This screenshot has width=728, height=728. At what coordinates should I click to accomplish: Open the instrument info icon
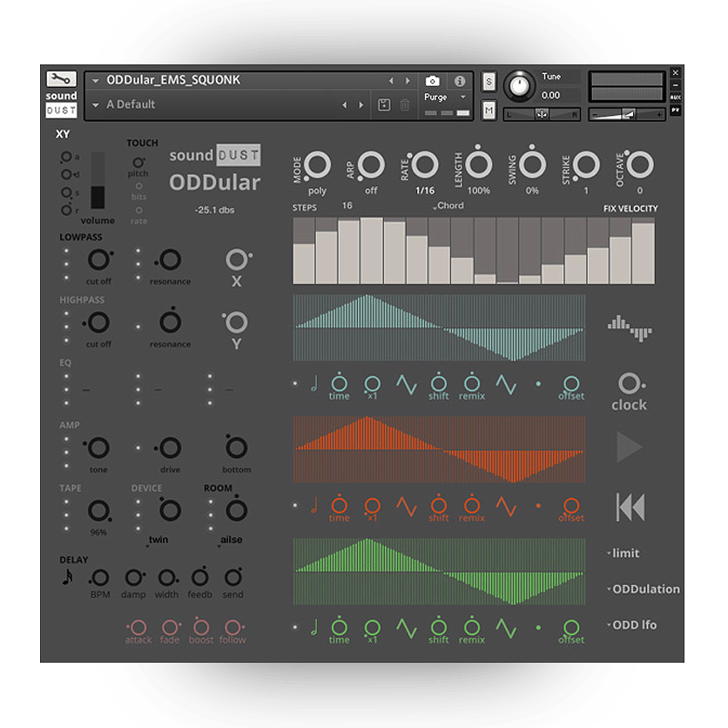coord(460,81)
